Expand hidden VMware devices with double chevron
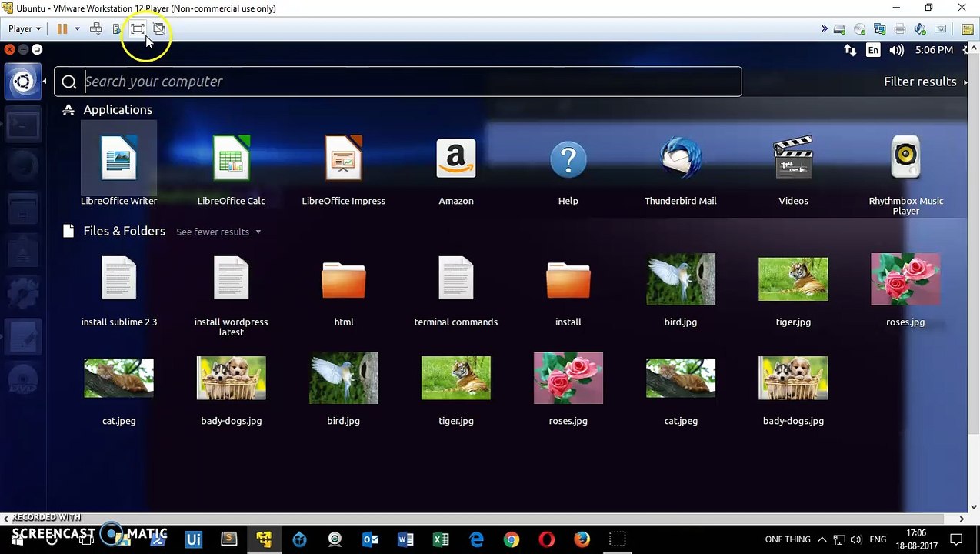Viewport: 980px width, 554px height. (x=825, y=29)
